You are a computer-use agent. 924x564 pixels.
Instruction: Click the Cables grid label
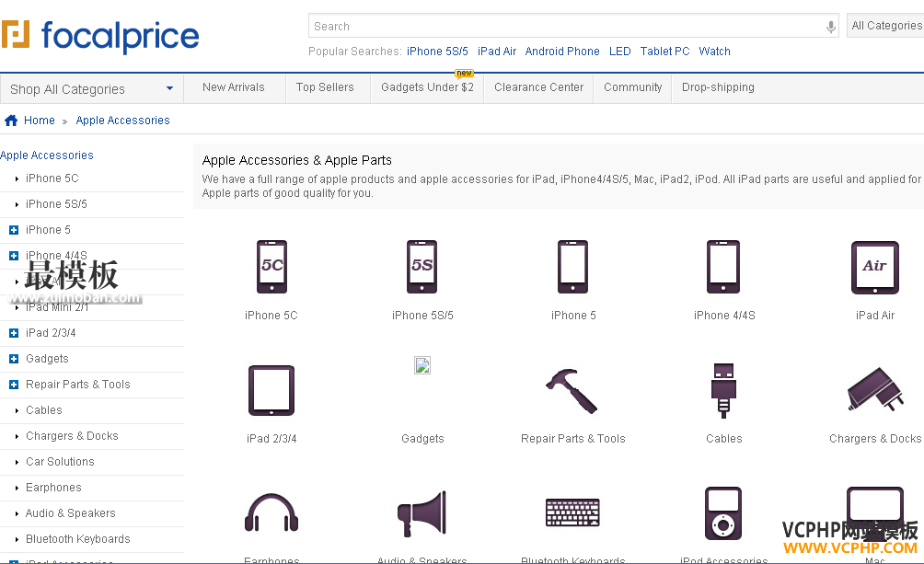(x=723, y=439)
